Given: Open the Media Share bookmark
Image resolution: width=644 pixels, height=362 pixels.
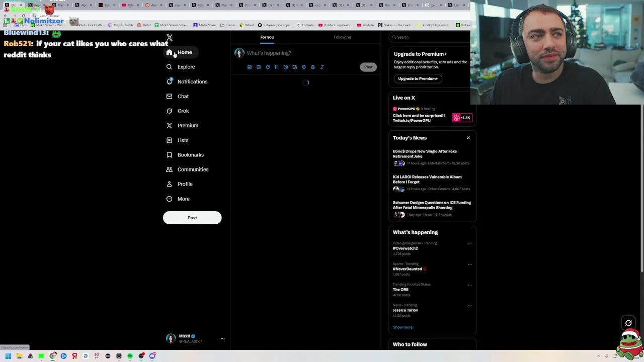Looking at the screenshot, I should pyautogui.click(x=204, y=25).
